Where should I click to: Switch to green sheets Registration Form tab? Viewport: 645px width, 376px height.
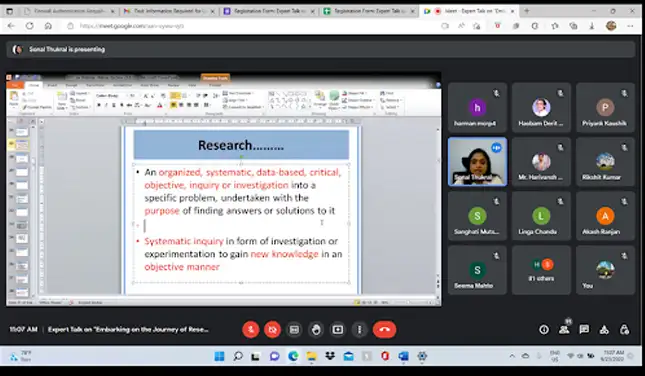pos(369,11)
